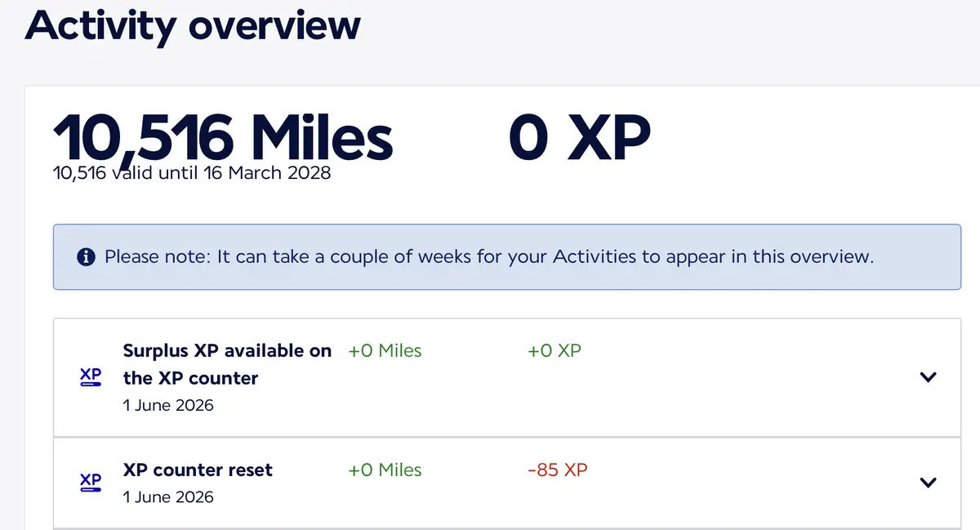Click the XP icon beside XP counter reset

91,482
